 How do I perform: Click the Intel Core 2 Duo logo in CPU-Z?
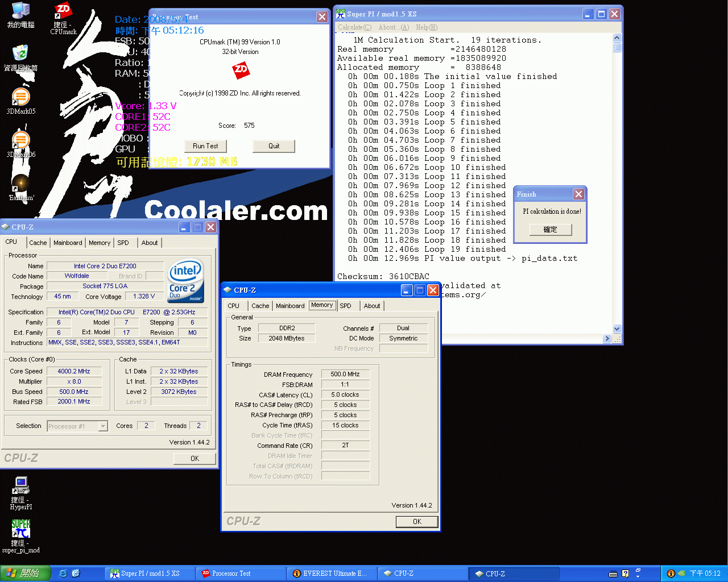point(185,281)
